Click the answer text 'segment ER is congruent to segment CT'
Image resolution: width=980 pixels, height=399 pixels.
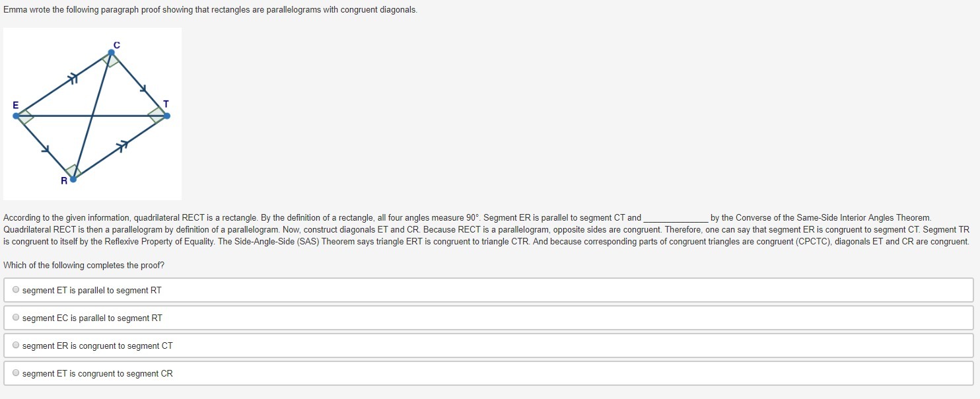[98, 345]
